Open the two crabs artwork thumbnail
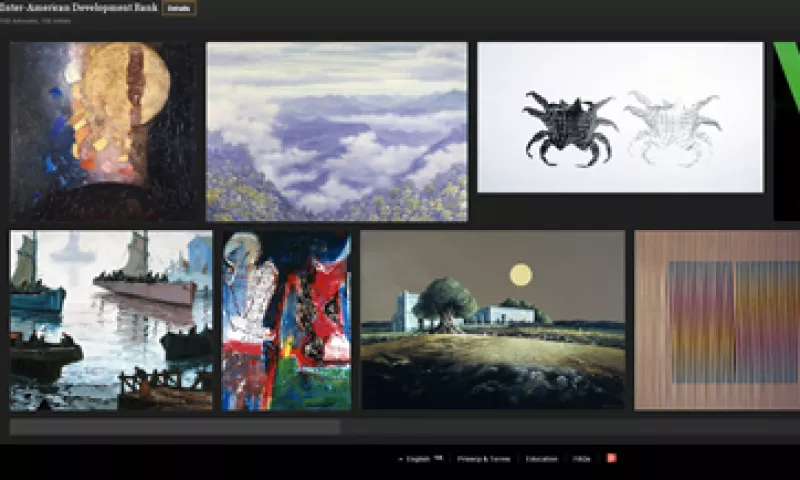Image resolution: width=800 pixels, height=480 pixels. tap(620, 117)
